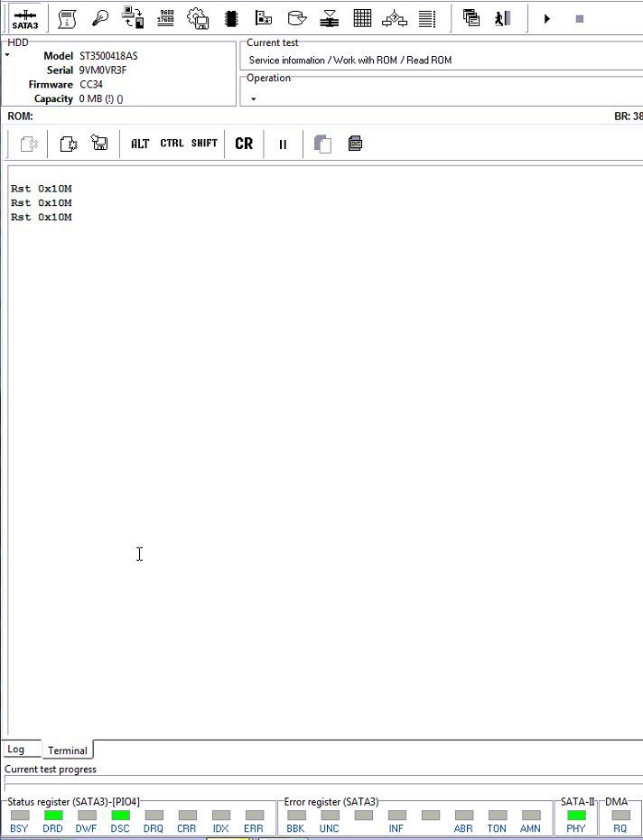Image resolution: width=643 pixels, height=840 pixels.
Task: Click the SATA3 port selection icon
Action: (25, 18)
